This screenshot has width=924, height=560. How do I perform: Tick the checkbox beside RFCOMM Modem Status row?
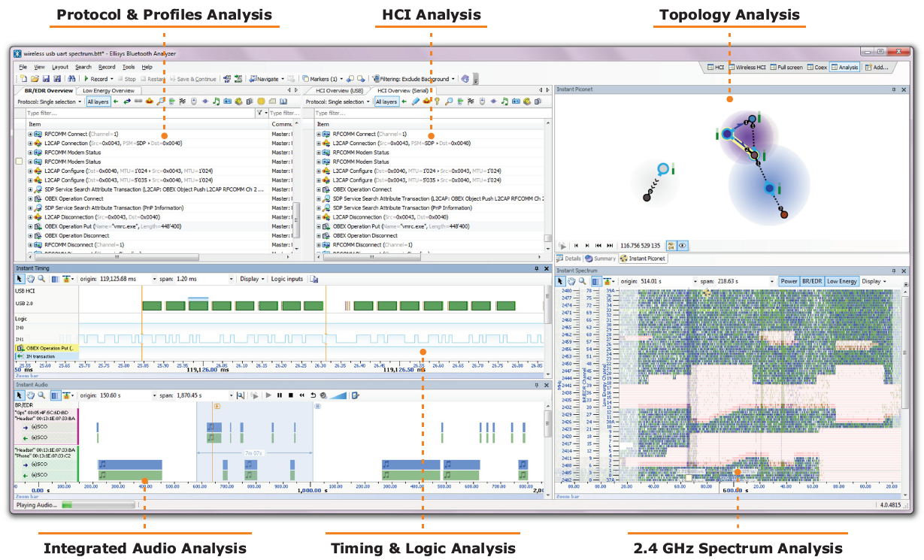pos(20,162)
